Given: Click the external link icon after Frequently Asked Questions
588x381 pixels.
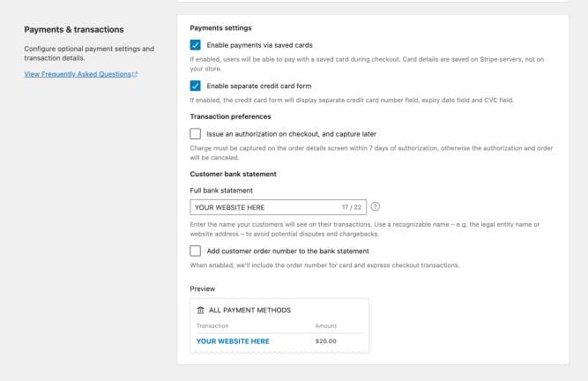Looking at the screenshot, I should pyautogui.click(x=135, y=74).
